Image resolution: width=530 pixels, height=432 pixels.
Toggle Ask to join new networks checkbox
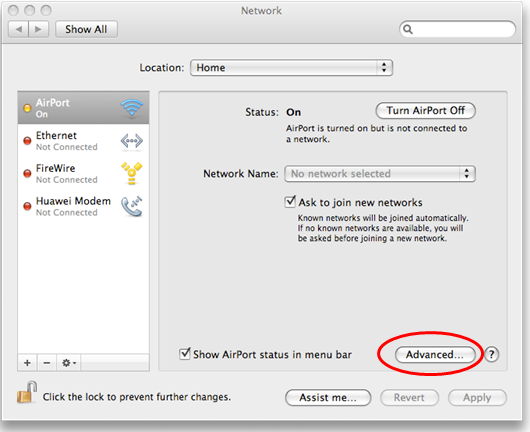290,202
